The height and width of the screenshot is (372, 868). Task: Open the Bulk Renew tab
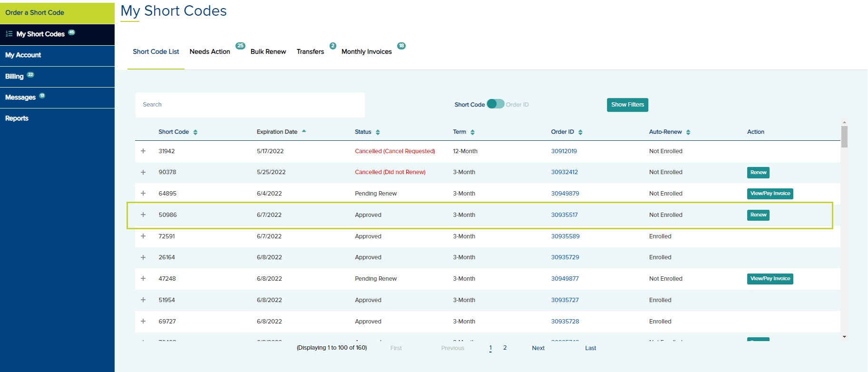(268, 51)
